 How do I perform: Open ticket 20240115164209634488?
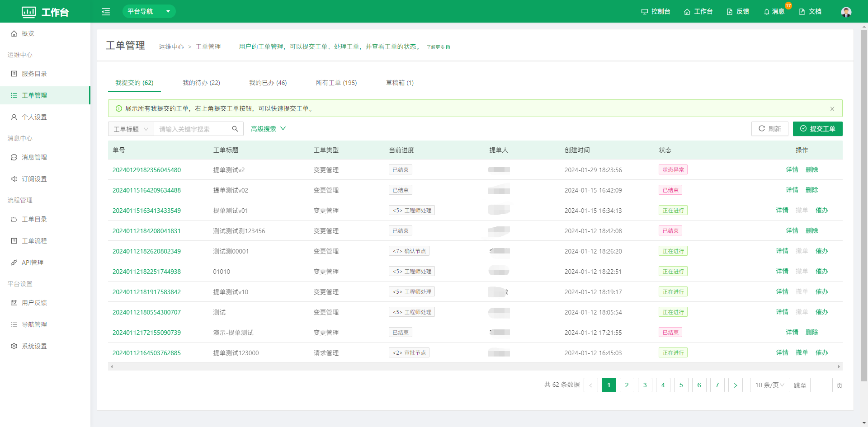[146, 190]
